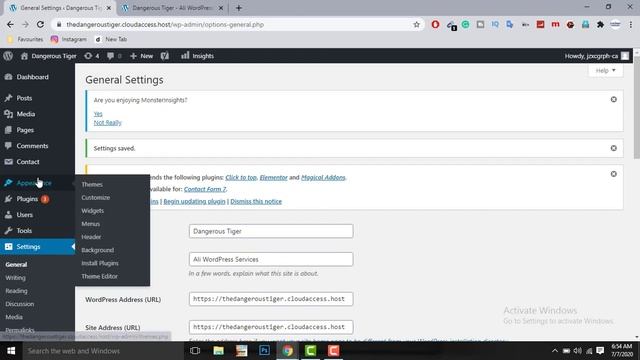Open the Chrome three-dot menu
640x360 pixels.
coord(631,24)
